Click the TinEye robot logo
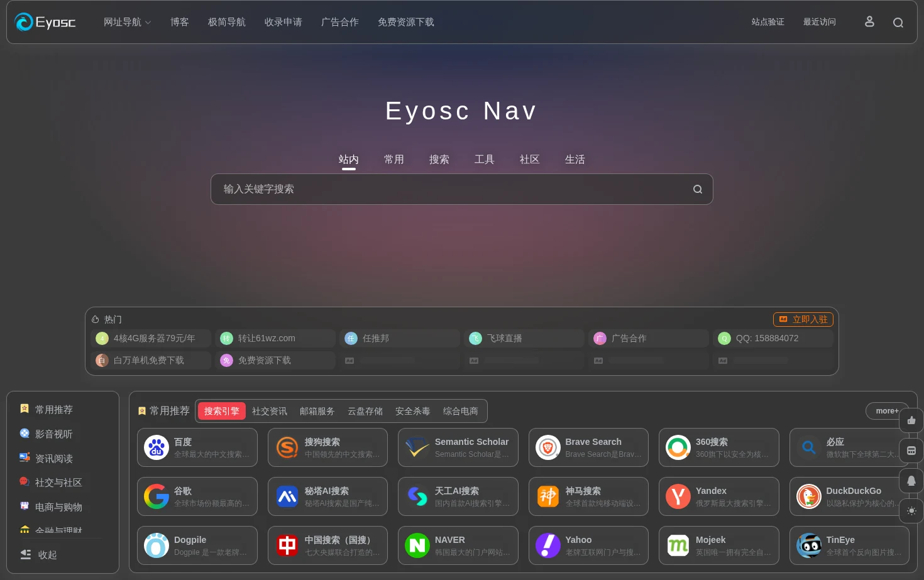Viewport: 924px width, 580px height. [x=809, y=545]
